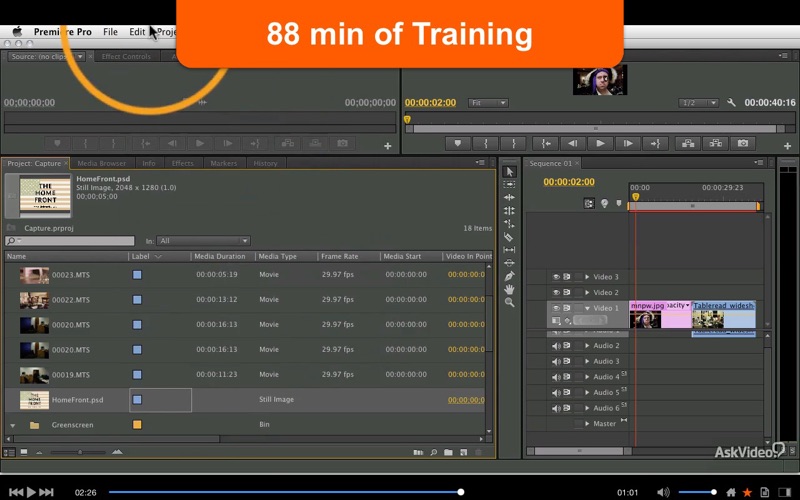The height and width of the screenshot is (500, 800).
Task: Create new bin in Project panel
Action: (x=448, y=452)
